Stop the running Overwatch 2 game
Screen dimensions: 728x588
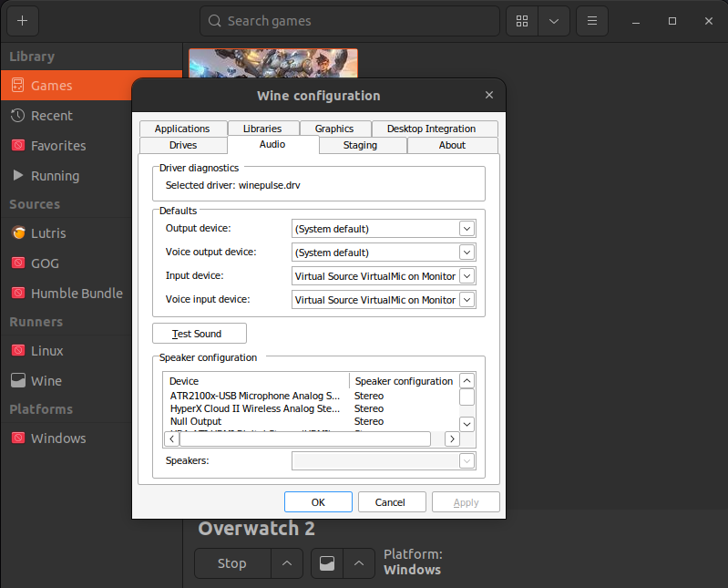232,563
